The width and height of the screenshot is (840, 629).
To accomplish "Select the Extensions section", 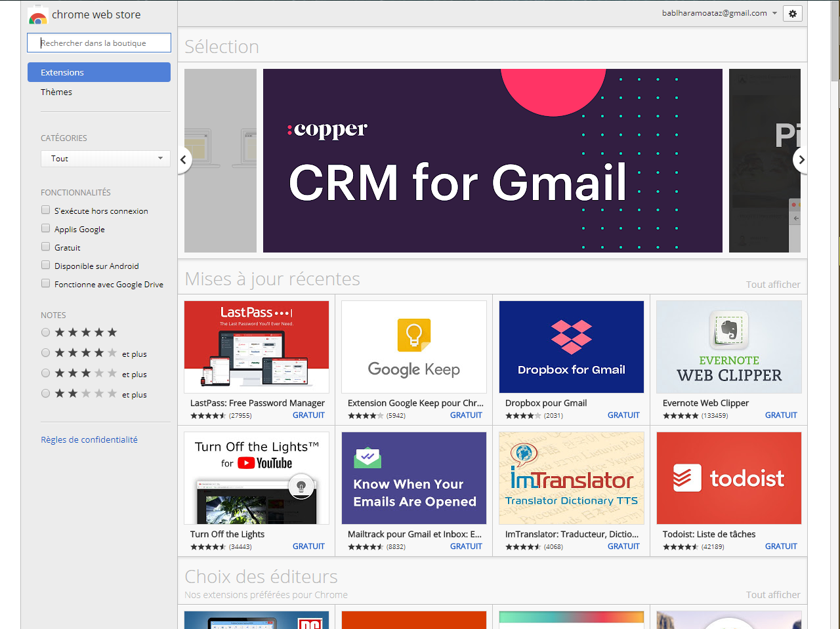I will pos(99,72).
